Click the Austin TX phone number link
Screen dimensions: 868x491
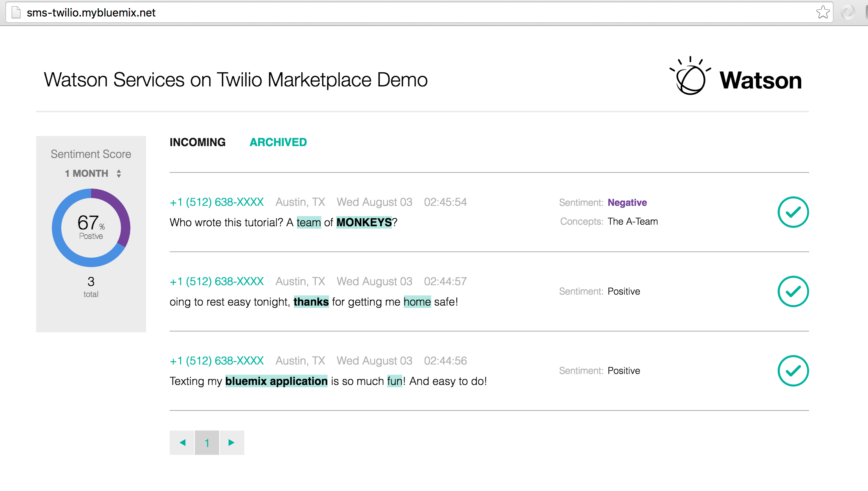coord(216,202)
